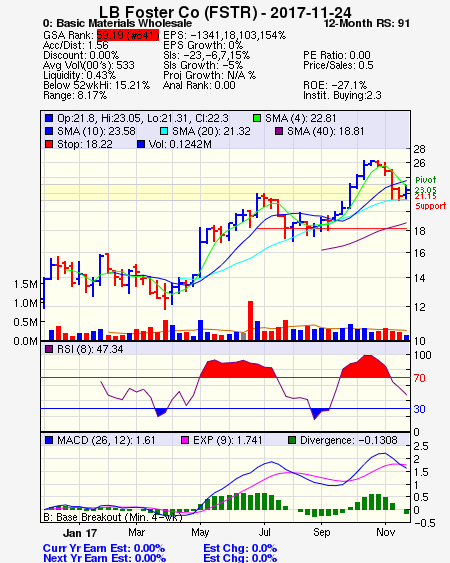The width and height of the screenshot is (450, 563).
Task: Click the Price/Sales: 0.5 value
Action: 338,65
